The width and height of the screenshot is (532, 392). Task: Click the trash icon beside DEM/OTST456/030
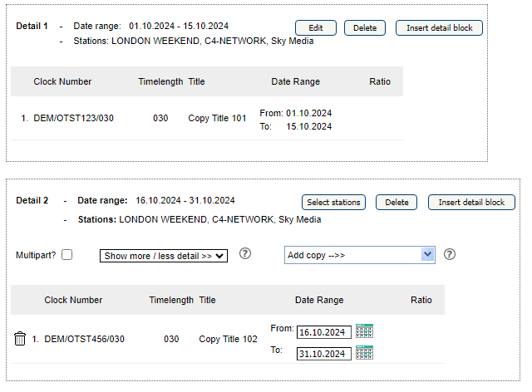pyautogui.click(x=20, y=338)
